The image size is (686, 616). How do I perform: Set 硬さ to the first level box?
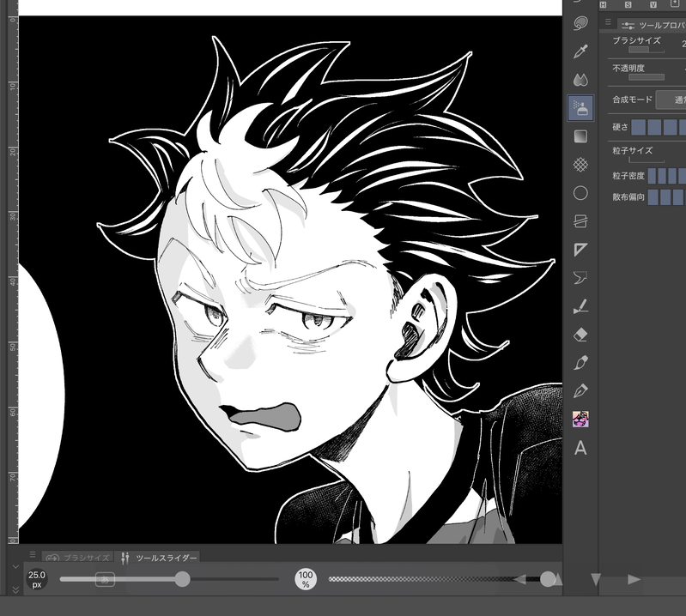click(x=638, y=127)
